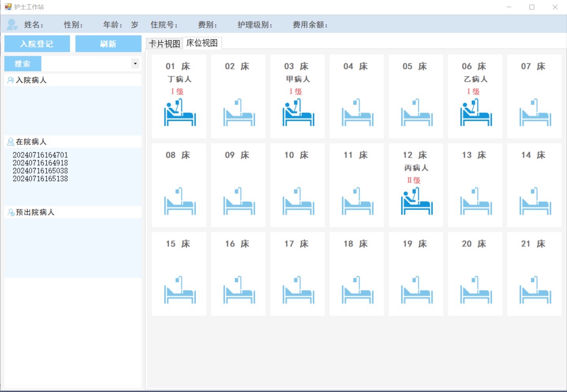
Task: Open the search combo box dropdown arrow
Action: pyautogui.click(x=135, y=63)
